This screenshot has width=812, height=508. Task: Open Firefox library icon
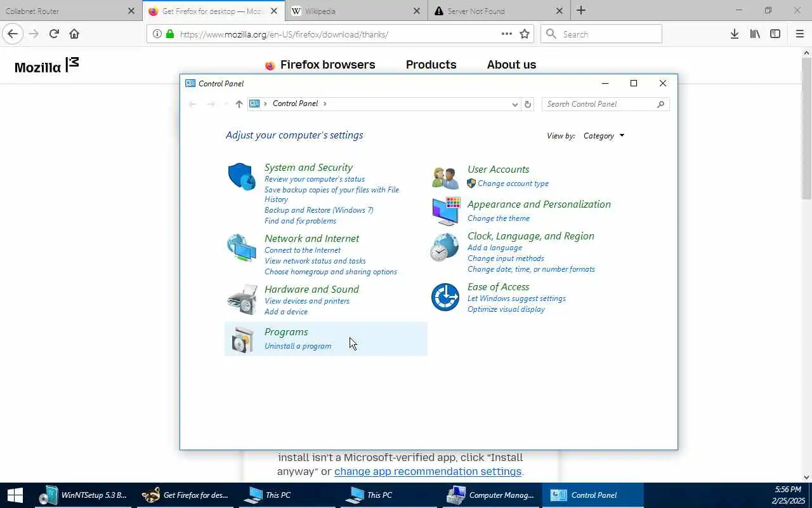(x=755, y=34)
